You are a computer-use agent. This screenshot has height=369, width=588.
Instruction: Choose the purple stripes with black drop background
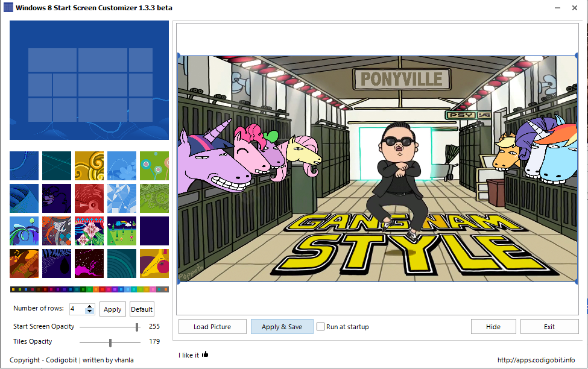click(x=57, y=263)
